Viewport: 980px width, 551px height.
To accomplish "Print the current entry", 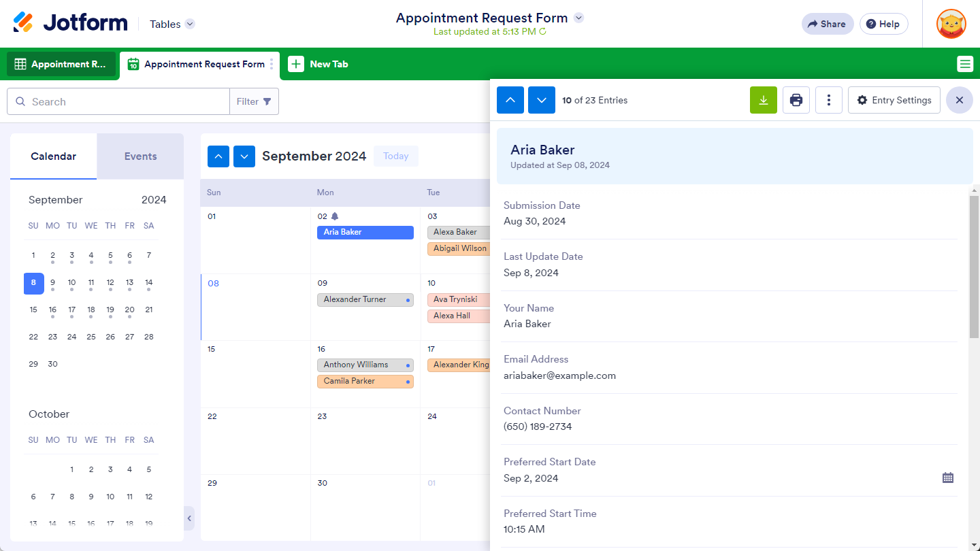I will click(x=796, y=100).
